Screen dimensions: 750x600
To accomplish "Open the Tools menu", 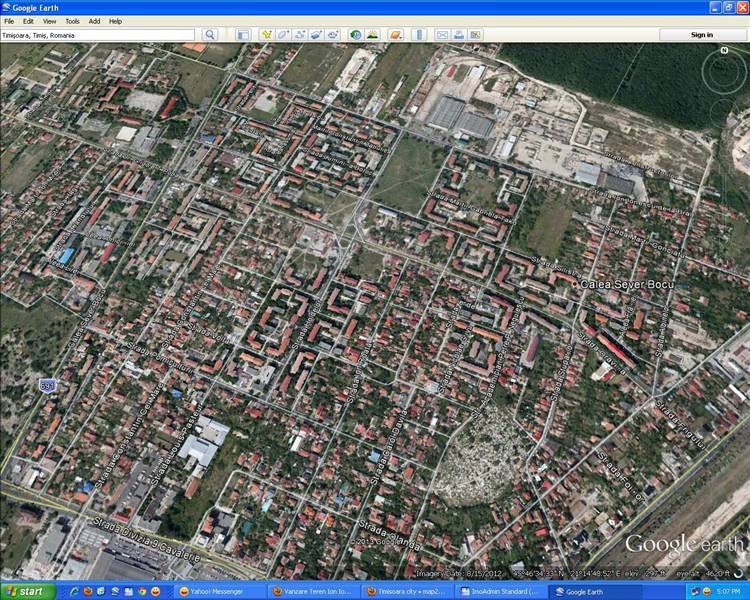I will (x=72, y=21).
